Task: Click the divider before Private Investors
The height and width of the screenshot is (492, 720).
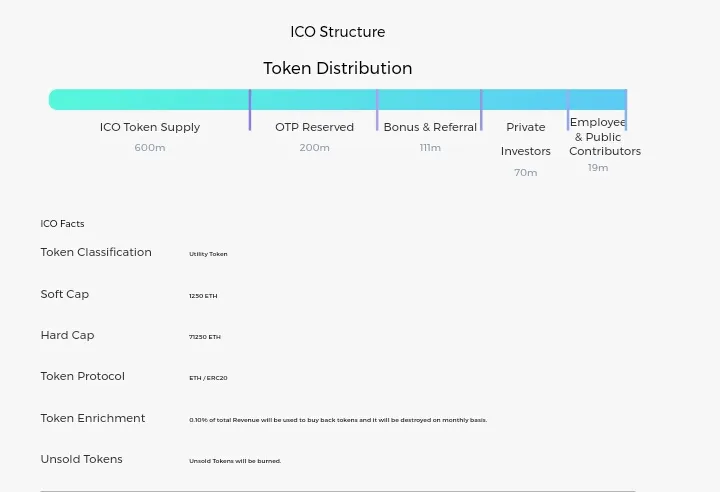Action: pos(481,110)
